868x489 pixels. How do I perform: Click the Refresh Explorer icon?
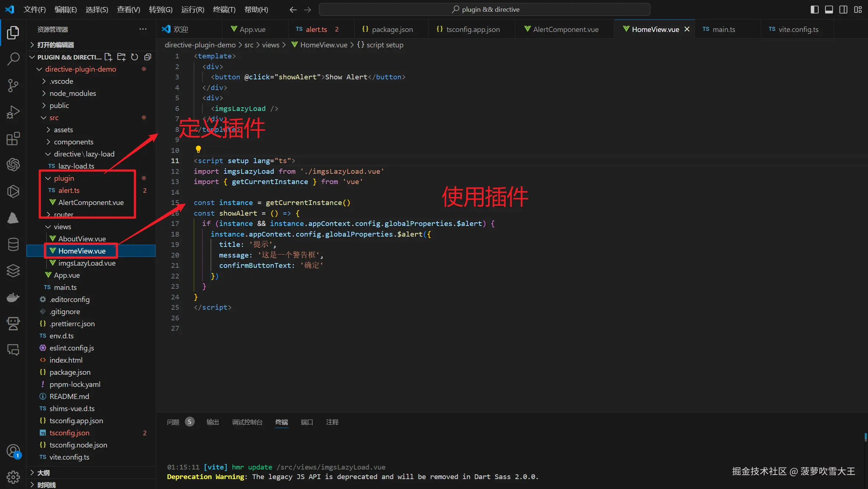point(134,57)
